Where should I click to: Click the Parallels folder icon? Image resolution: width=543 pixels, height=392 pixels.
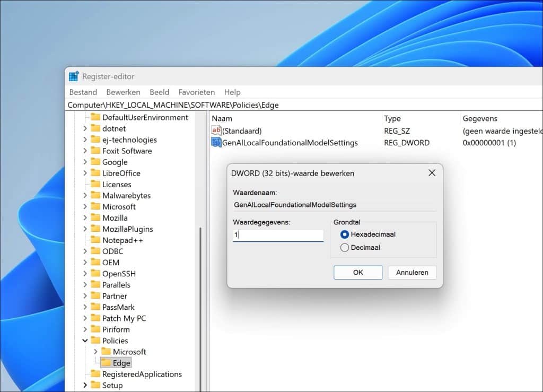click(95, 285)
